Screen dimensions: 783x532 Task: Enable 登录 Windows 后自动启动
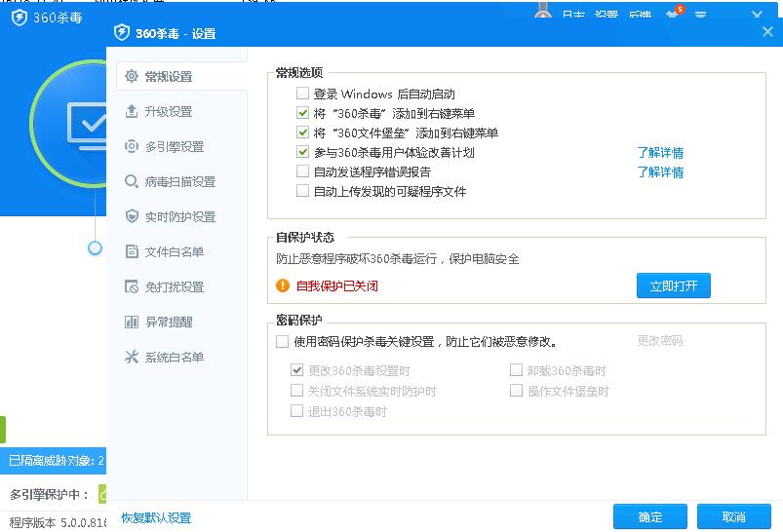tap(302, 94)
